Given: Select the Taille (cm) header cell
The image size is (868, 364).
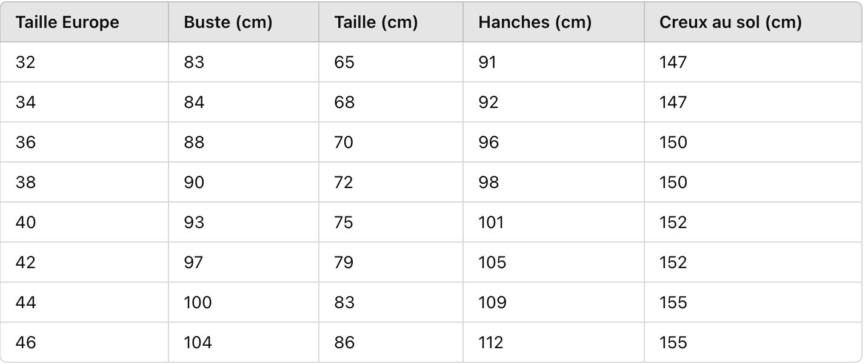Looking at the screenshot, I should tap(376, 22).
